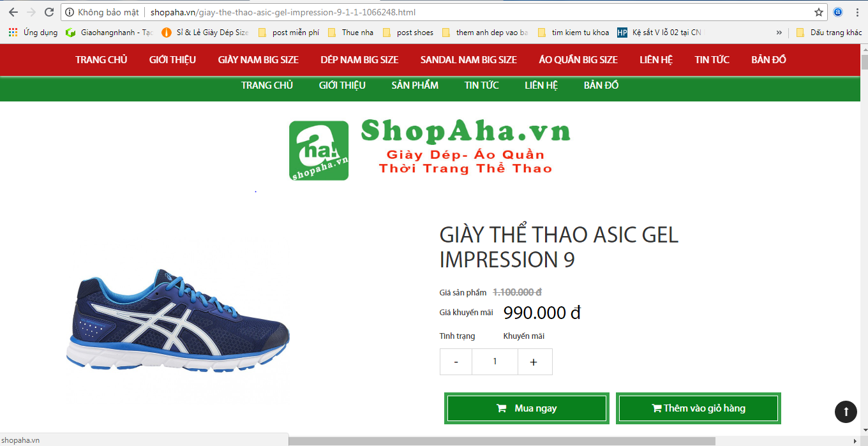Open the Giaohangnhanh bookmark

pyautogui.click(x=110, y=33)
